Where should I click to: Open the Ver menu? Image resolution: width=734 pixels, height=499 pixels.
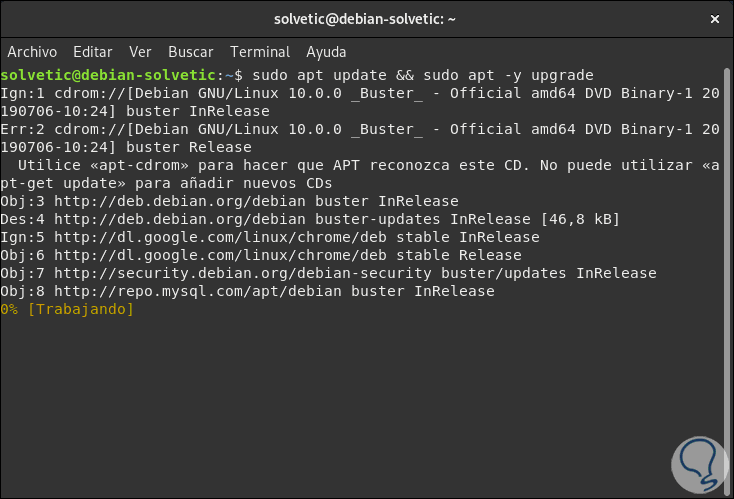[x=140, y=51]
